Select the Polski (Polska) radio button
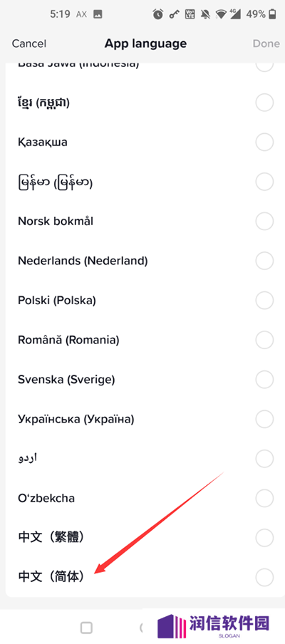The height and width of the screenshot is (644, 285). click(264, 300)
